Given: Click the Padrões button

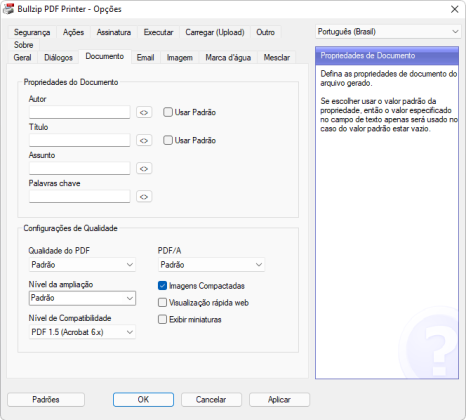Looking at the screenshot, I should [x=46, y=399].
